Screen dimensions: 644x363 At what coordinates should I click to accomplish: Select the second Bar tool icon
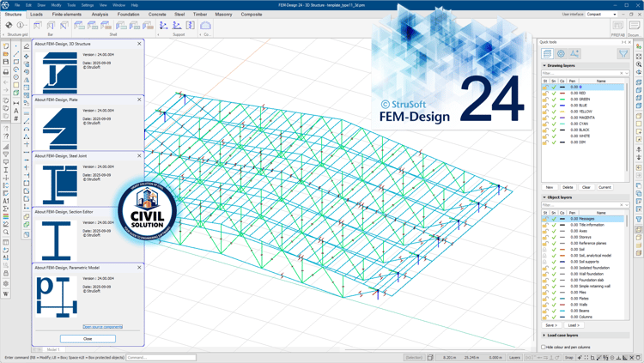click(51, 26)
